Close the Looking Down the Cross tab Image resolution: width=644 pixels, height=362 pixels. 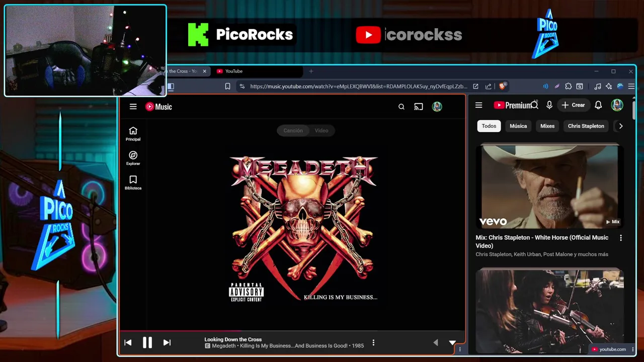pyautogui.click(x=204, y=71)
